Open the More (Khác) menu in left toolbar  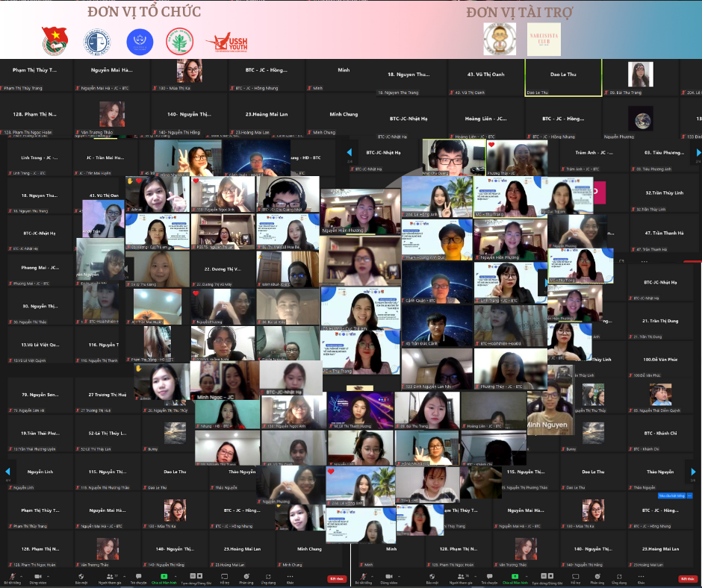pyautogui.click(x=288, y=575)
